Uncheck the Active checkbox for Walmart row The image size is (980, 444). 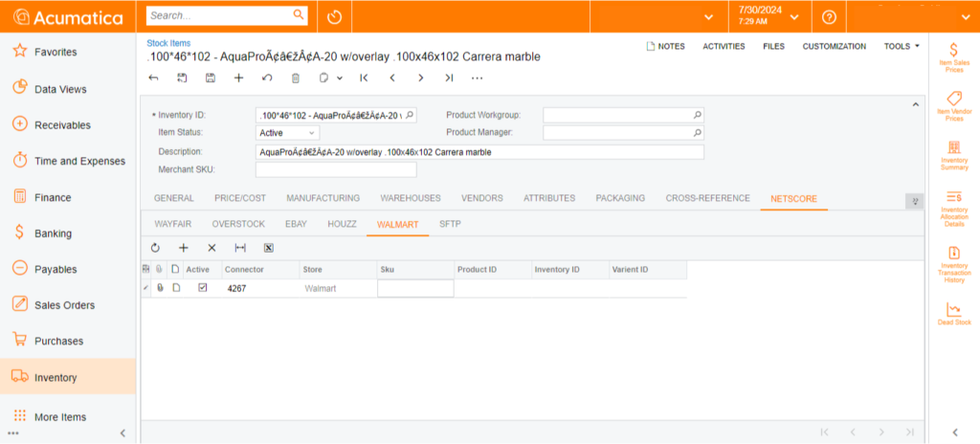coord(202,288)
